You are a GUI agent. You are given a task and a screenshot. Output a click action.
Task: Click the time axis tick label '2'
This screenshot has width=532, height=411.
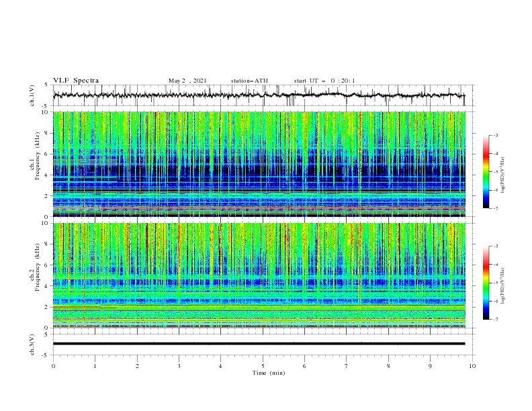click(137, 366)
